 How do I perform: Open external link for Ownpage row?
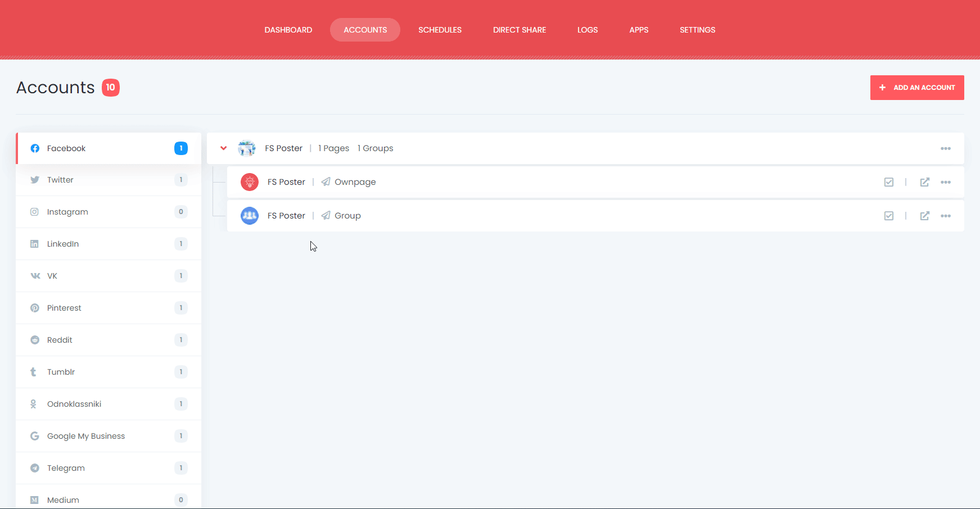coord(924,182)
